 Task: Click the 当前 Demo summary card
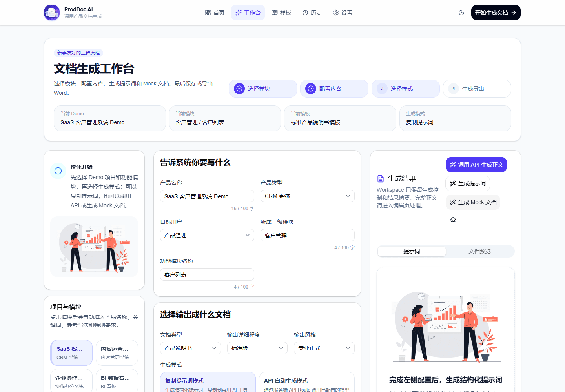point(110,118)
